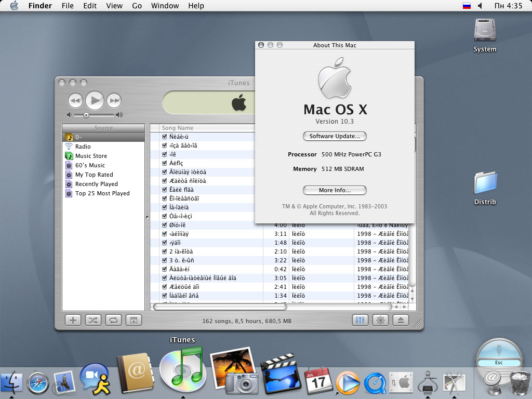This screenshot has width=532, height=399.
Task: Click the menu bar clock
Action: tap(508, 6)
